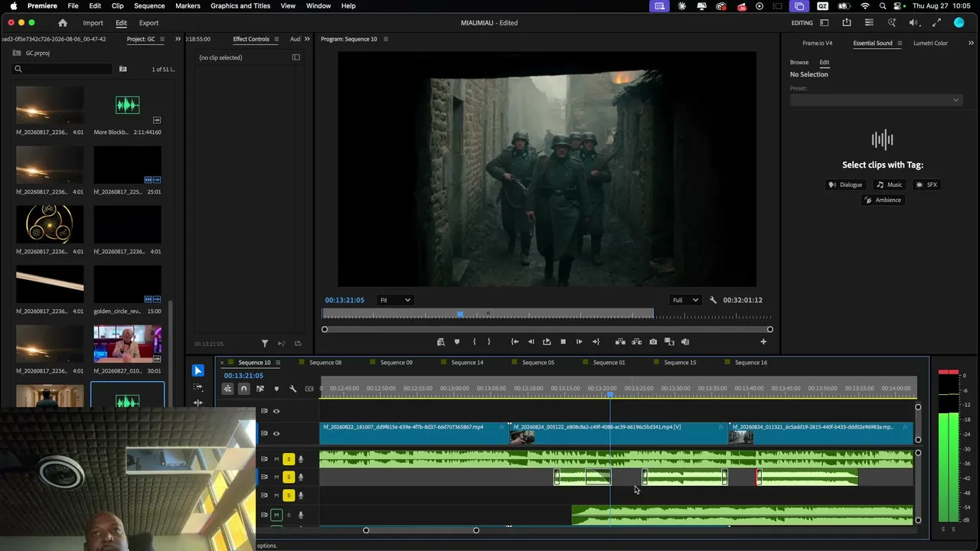The width and height of the screenshot is (980, 551).
Task: Add marker in the Program monitor
Action: tap(457, 342)
